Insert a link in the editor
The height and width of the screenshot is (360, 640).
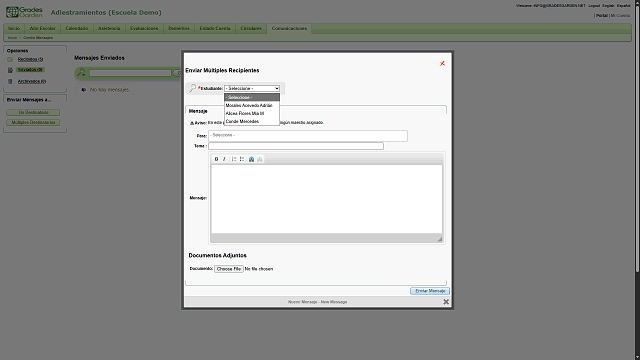(x=251, y=159)
